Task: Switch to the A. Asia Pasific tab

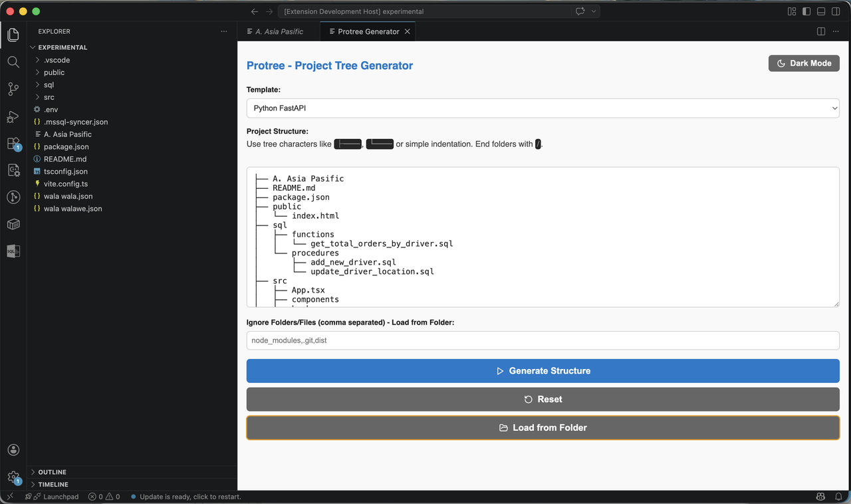Action: [279, 31]
